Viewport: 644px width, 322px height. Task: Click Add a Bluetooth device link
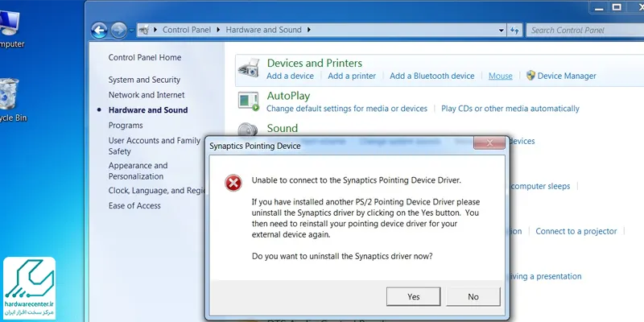pyautogui.click(x=431, y=76)
